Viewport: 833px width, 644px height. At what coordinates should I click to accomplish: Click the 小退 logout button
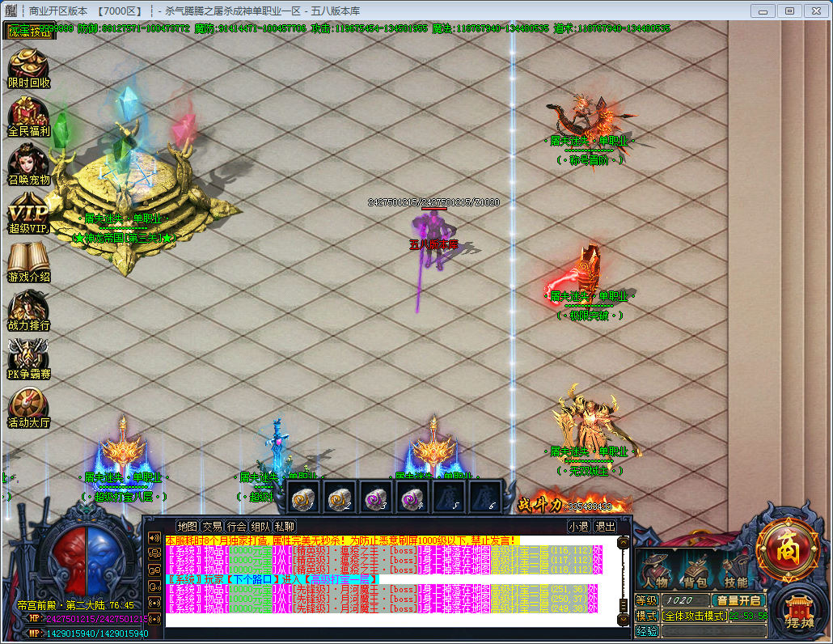(x=578, y=527)
